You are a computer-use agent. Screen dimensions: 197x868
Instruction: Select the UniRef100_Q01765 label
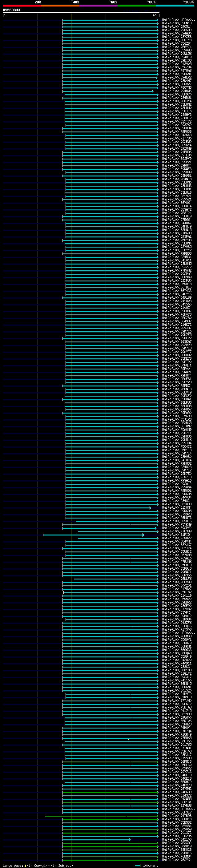point(177,745)
